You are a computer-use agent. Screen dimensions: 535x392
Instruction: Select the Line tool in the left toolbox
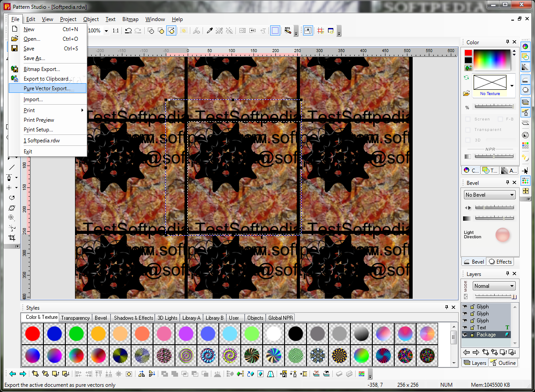pyautogui.click(x=12, y=167)
